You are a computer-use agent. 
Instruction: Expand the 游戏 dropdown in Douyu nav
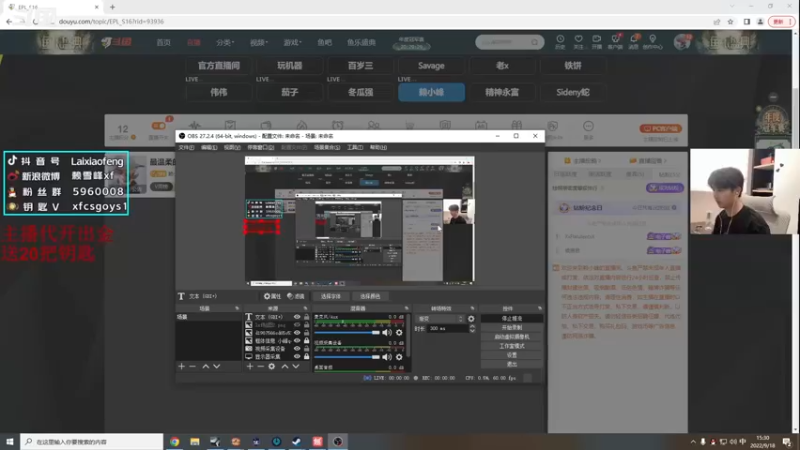(x=292, y=42)
